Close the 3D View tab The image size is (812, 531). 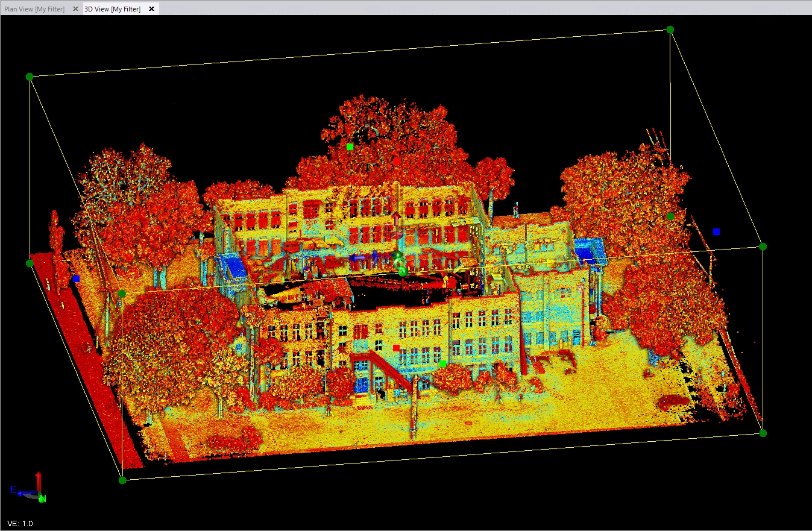[x=151, y=9]
